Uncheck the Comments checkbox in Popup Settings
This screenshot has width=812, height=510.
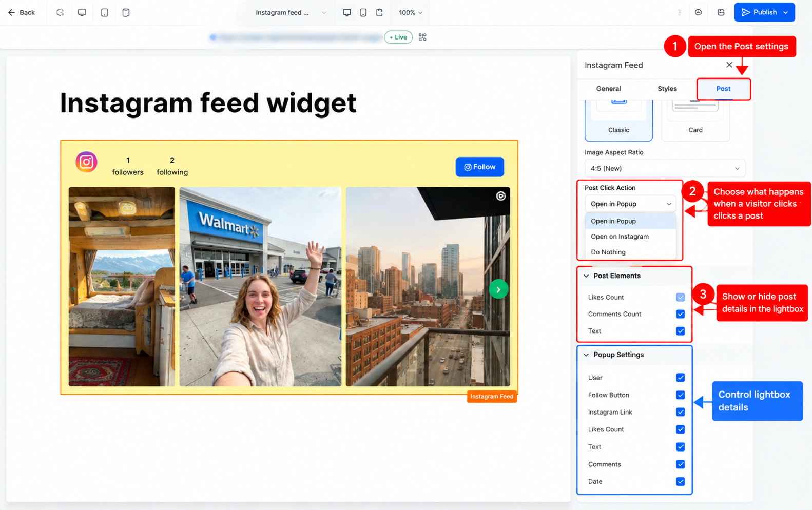pyautogui.click(x=680, y=464)
